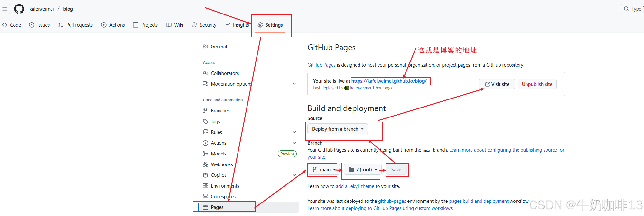The image size is (644, 216).
Task: Open the GitHub Pages documentation link
Action: pos(321,65)
